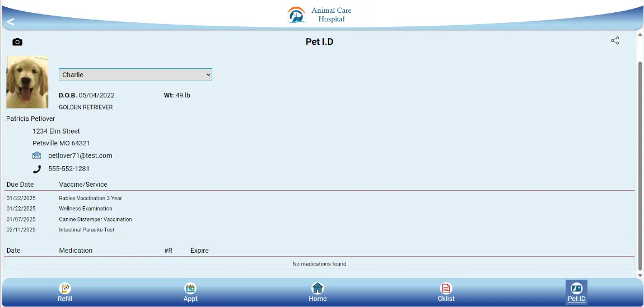
Task: Open the Charlie pet selection dropdown
Action: tap(136, 74)
